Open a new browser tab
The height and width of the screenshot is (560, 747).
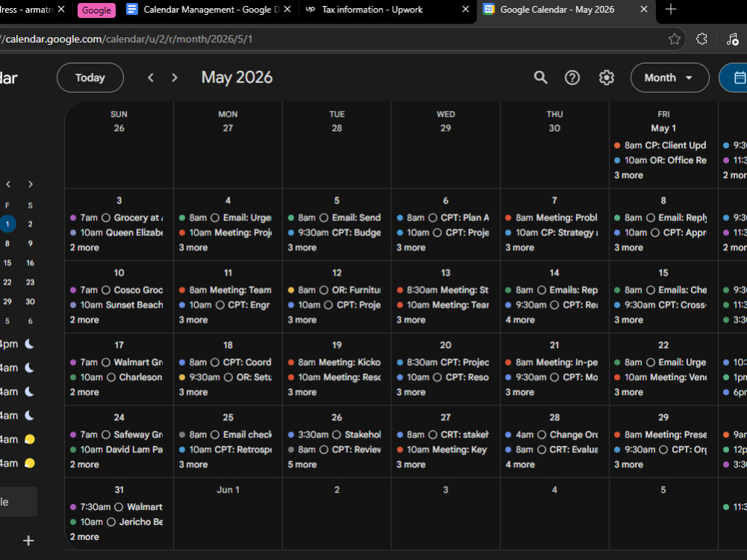click(670, 10)
